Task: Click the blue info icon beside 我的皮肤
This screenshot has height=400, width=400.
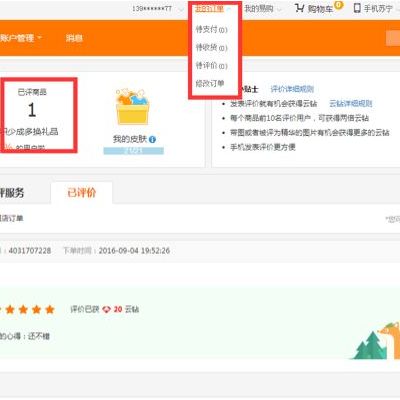Action: 152,139
